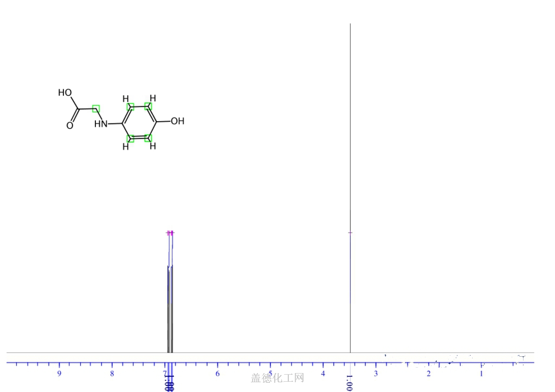Select the carboxylic acid HO label
The width and height of the screenshot is (555, 392).
[x=65, y=93]
